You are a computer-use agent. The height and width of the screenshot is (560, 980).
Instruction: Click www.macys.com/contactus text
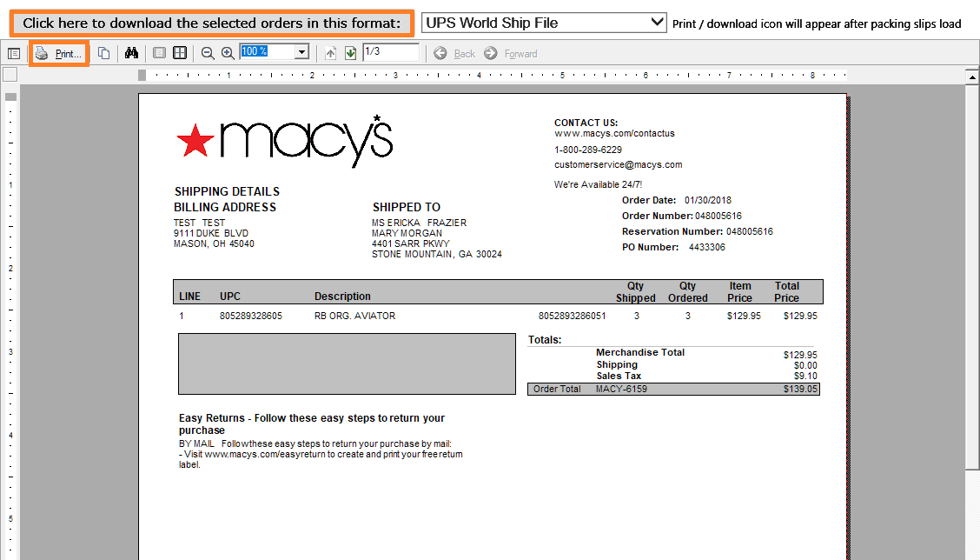tap(614, 133)
